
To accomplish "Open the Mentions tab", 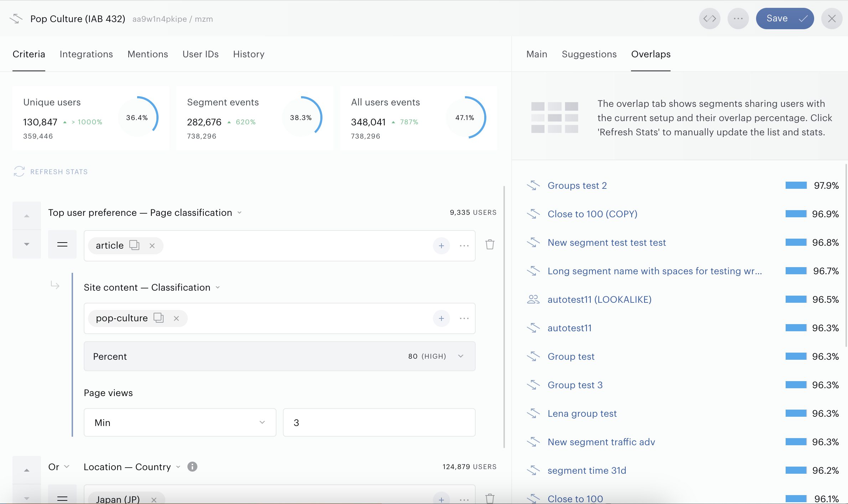I will pos(148,54).
